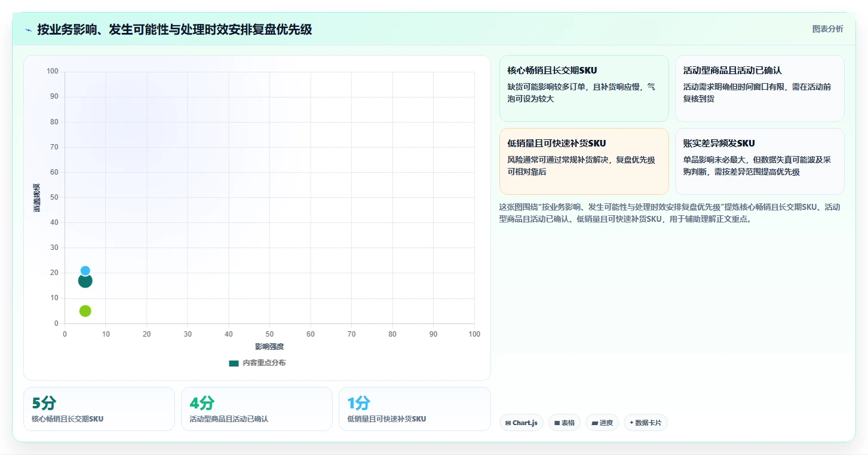
Task: Toggle the 内容重点分布 legend item
Action: tap(257, 363)
